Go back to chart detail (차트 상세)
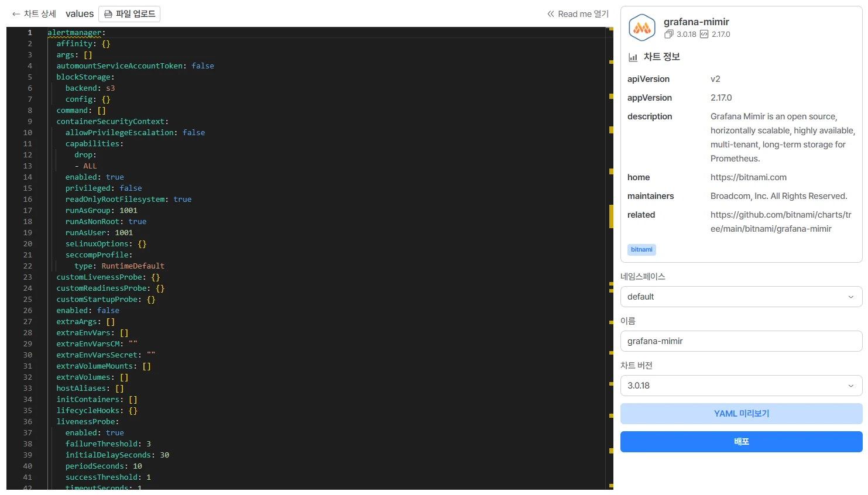 point(34,13)
